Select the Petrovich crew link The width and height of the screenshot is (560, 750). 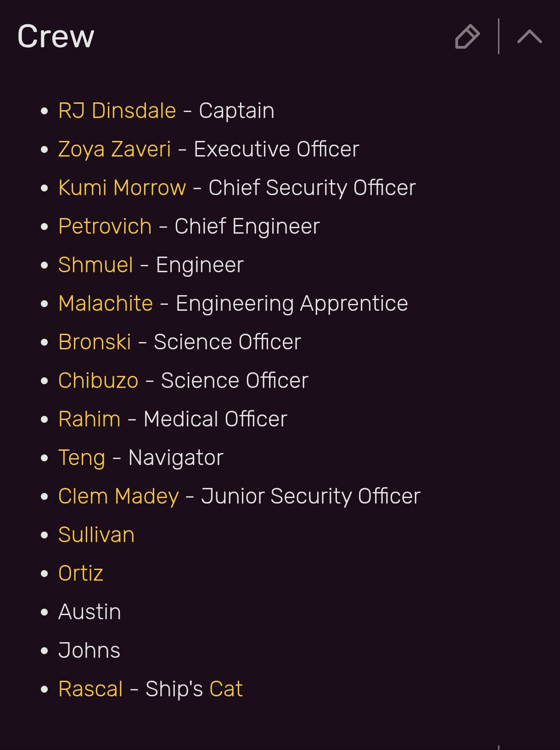point(105,226)
